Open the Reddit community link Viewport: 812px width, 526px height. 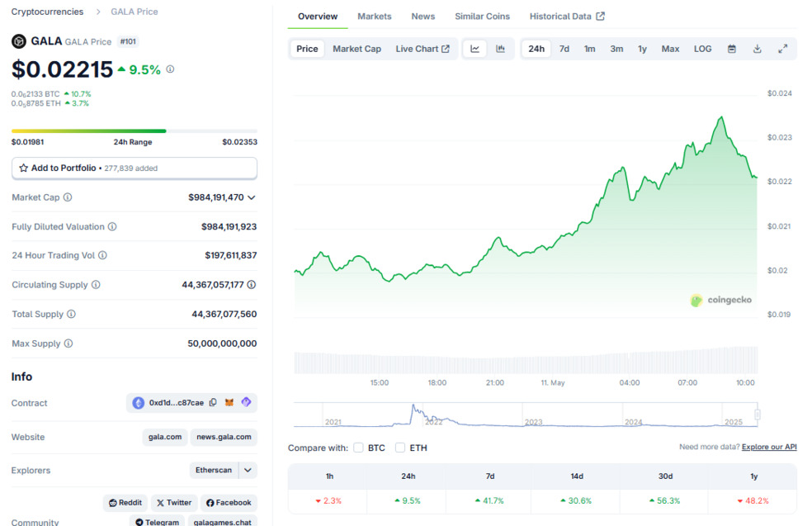point(125,503)
